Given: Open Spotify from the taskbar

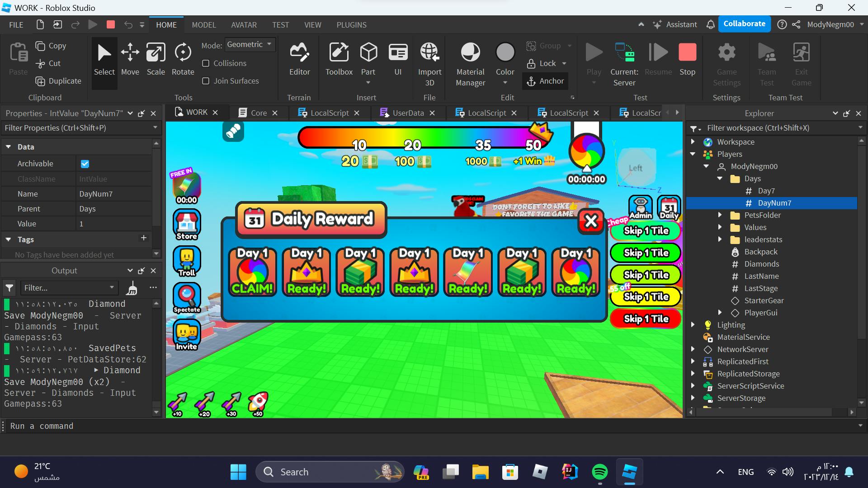Looking at the screenshot, I should (x=599, y=472).
